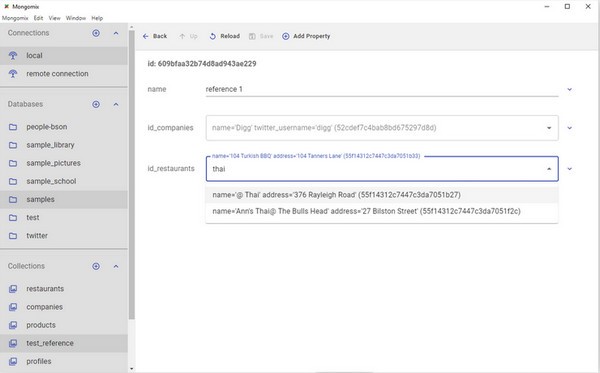Expand options chevron for id_companies property
The height and width of the screenshot is (373, 600).
[x=569, y=128]
